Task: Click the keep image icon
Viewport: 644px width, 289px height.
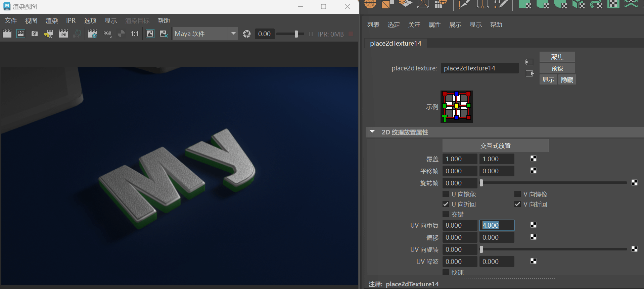Action: (x=150, y=34)
